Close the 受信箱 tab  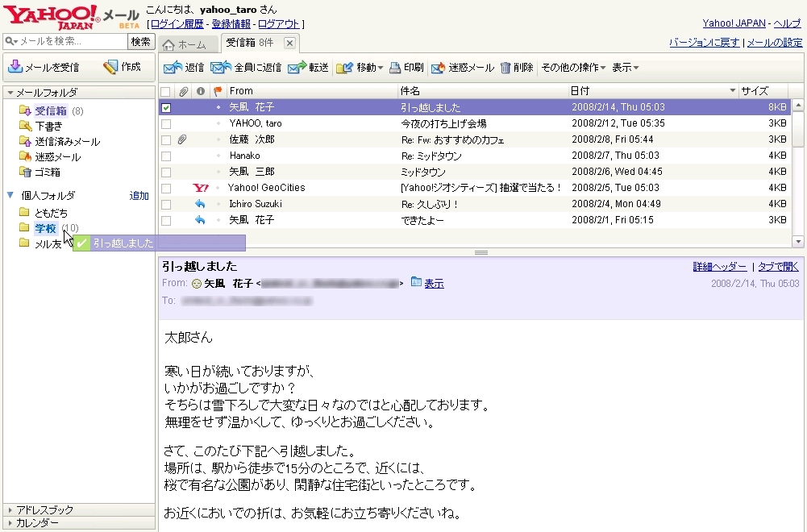289,43
